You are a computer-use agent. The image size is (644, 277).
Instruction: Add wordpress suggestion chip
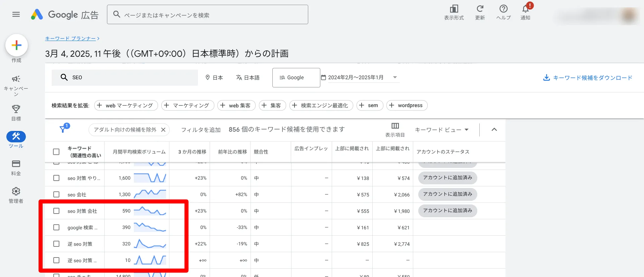click(407, 105)
